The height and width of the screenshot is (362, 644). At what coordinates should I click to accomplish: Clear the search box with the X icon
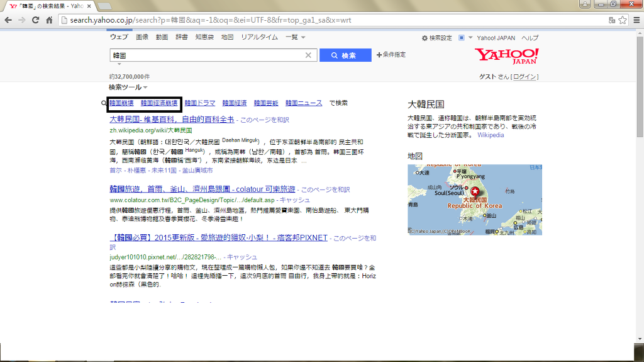click(308, 55)
